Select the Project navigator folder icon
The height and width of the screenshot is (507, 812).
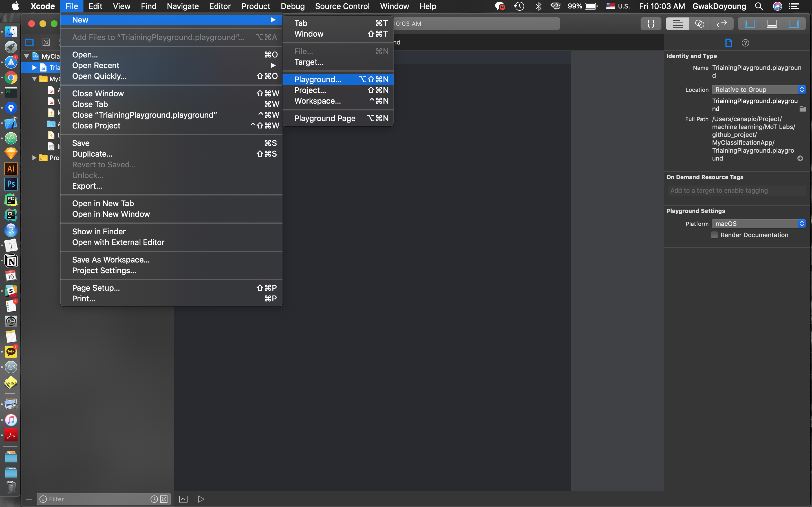(30, 42)
